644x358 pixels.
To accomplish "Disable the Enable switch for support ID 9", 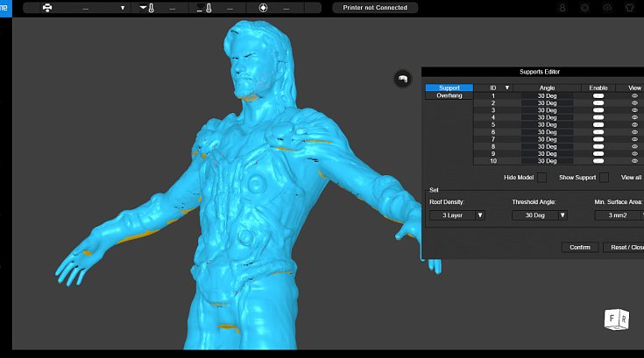I will coord(598,154).
